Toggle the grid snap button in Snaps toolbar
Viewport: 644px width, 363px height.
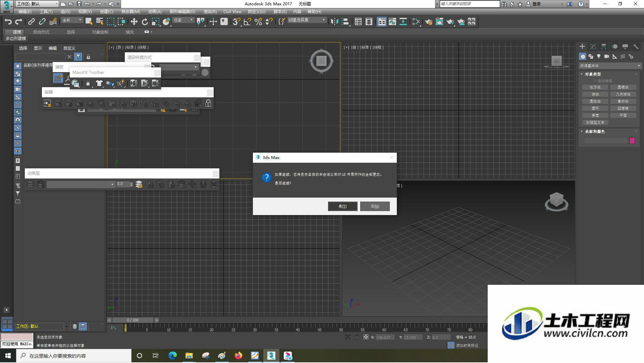click(x=58, y=79)
